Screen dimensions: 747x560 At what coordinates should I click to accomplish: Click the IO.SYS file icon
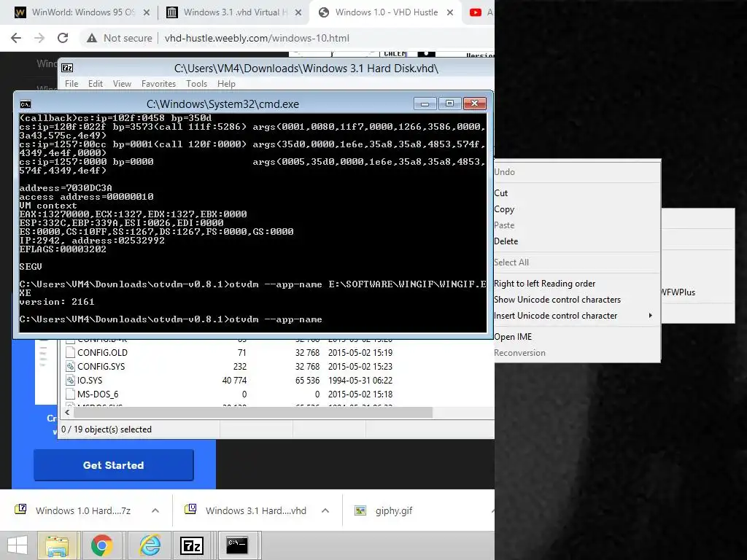(x=70, y=381)
